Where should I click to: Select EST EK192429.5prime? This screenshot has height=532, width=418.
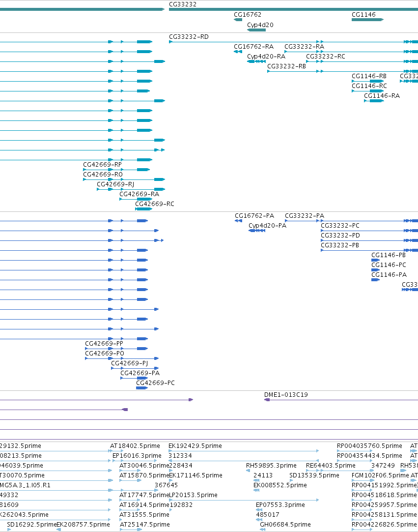pos(195,446)
